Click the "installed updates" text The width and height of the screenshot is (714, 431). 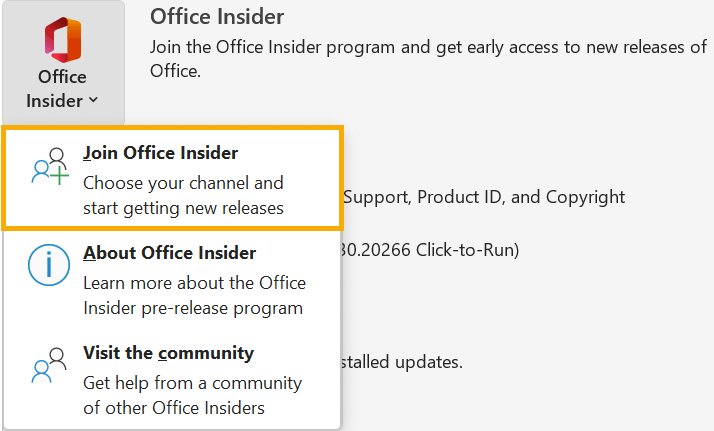pos(404,361)
